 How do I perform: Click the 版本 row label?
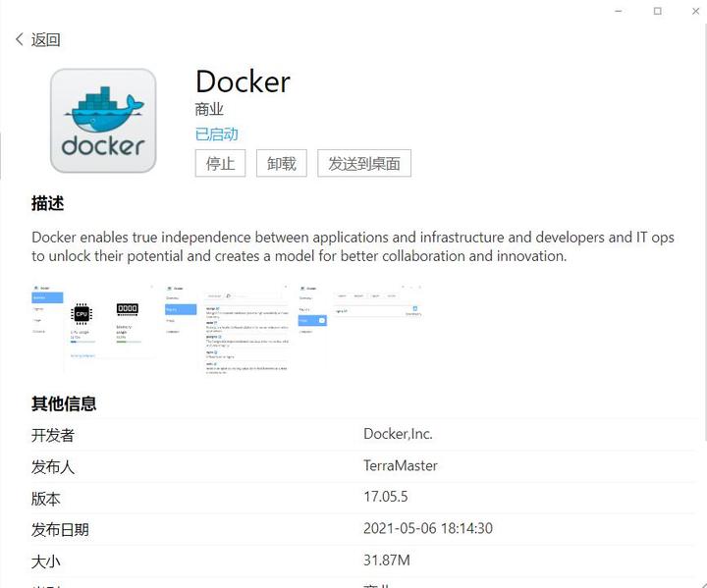[x=45, y=499]
